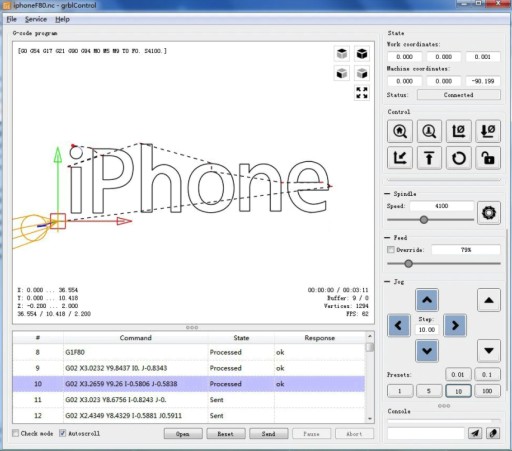This screenshot has height=451, width=512.
Task: Click the fit-to-view arrows icon in visualizer
Action: coord(362,93)
